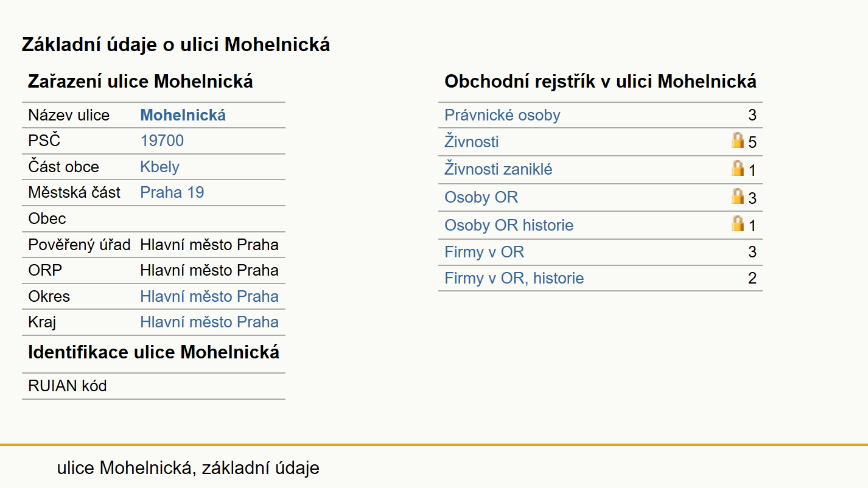868x488 pixels.
Task: Click the Firmy v OR, historie count 2
Action: (752, 278)
